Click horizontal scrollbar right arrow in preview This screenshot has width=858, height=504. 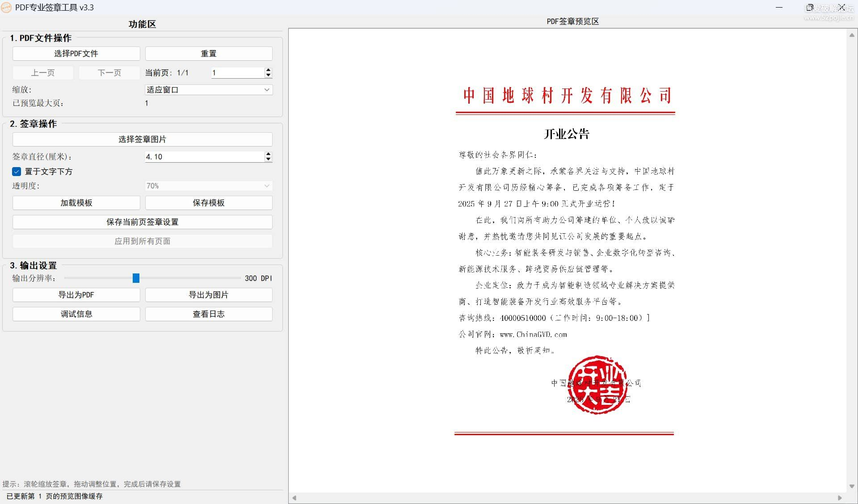pos(840,498)
